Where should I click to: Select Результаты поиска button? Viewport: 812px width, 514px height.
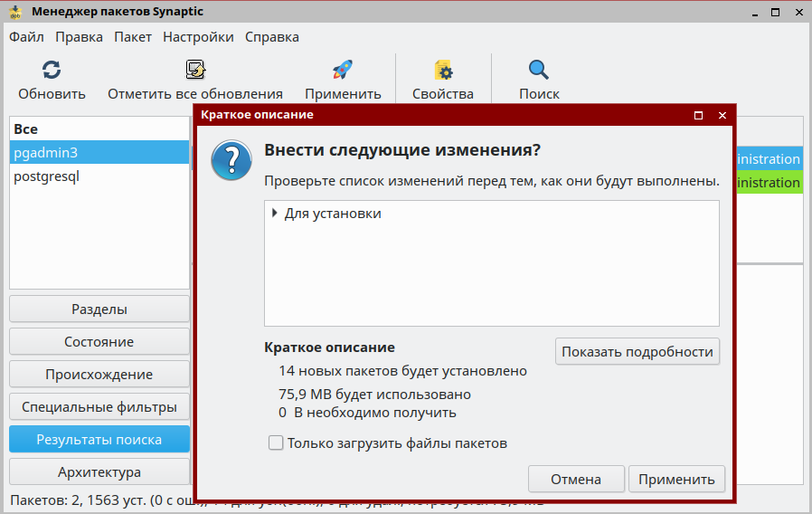[99, 440]
